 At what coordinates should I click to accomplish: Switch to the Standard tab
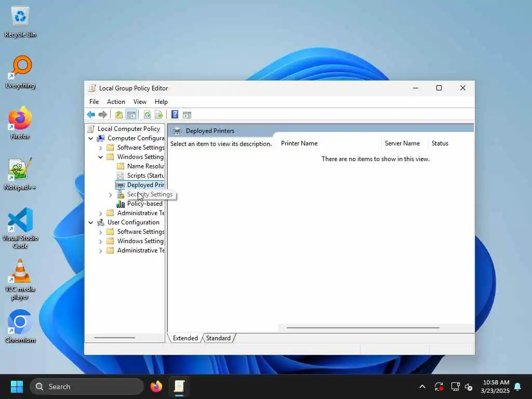(x=218, y=338)
